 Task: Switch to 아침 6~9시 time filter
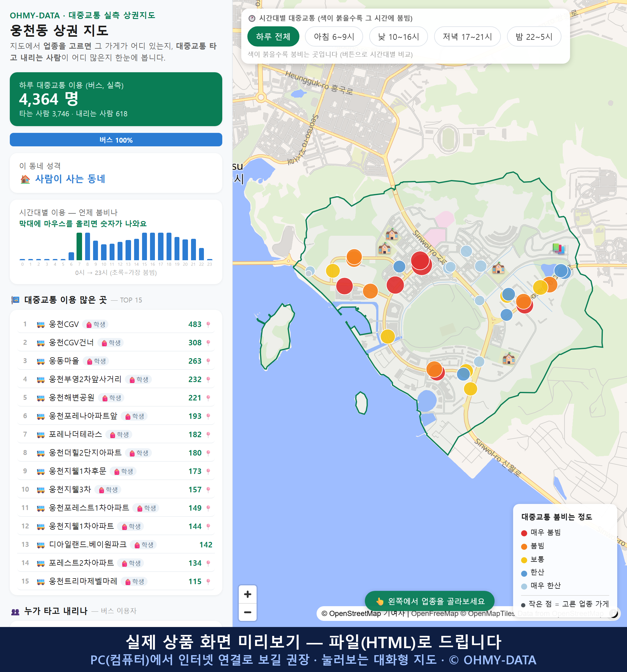334,36
